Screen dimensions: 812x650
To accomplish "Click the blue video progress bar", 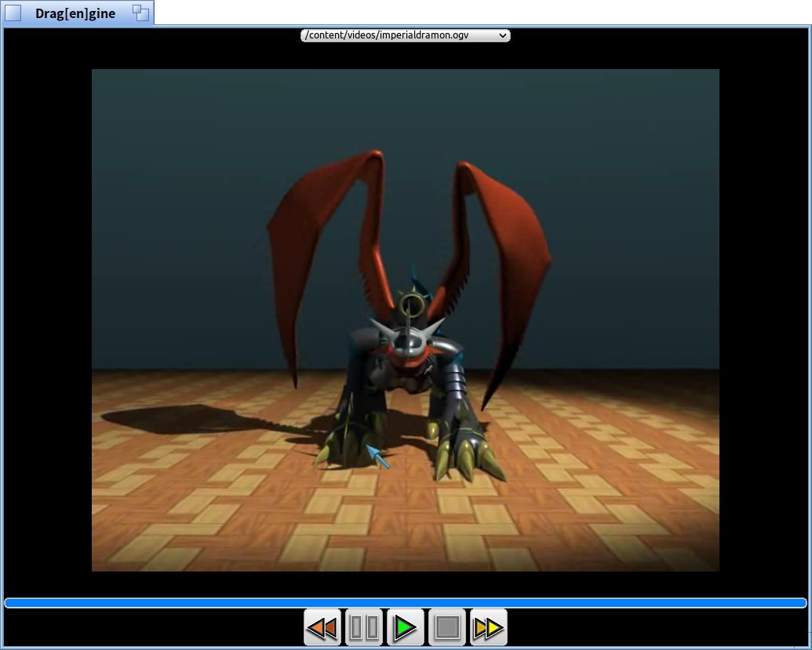I will 406,602.
